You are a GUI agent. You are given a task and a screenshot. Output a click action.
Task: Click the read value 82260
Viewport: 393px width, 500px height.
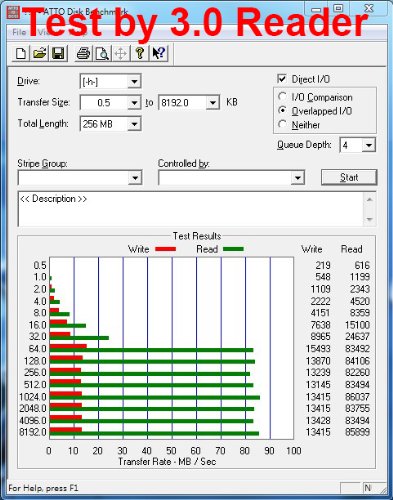(357, 372)
